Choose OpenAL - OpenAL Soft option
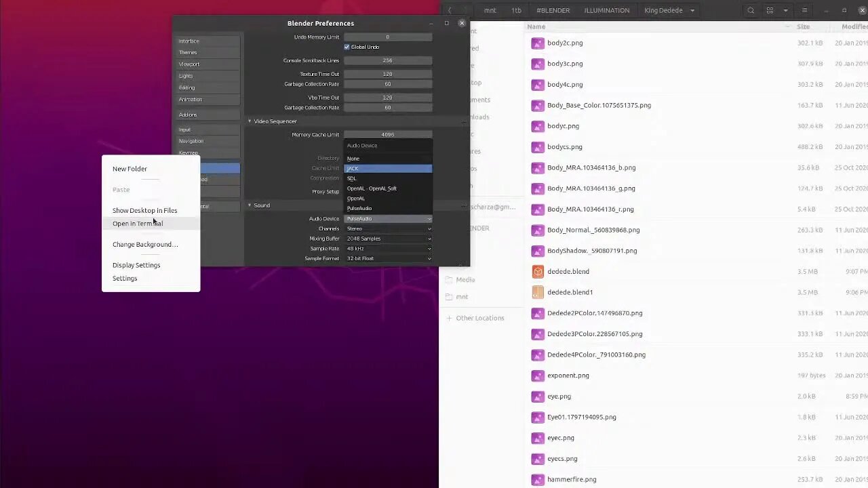Image resolution: width=868 pixels, height=488 pixels. point(388,188)
